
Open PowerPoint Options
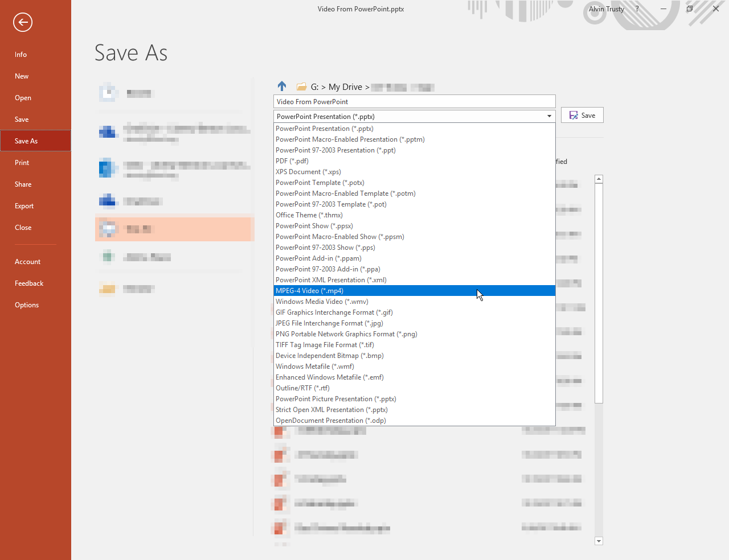point(35,305)
